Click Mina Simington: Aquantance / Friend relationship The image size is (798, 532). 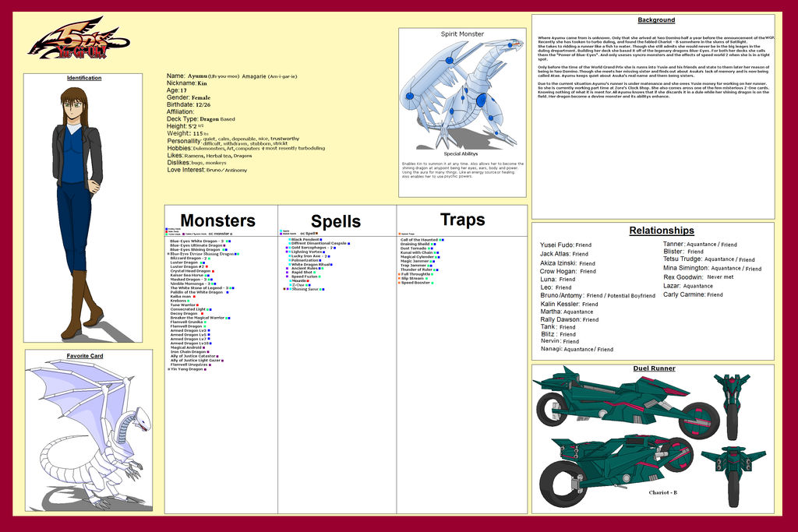tap(712, 268)
